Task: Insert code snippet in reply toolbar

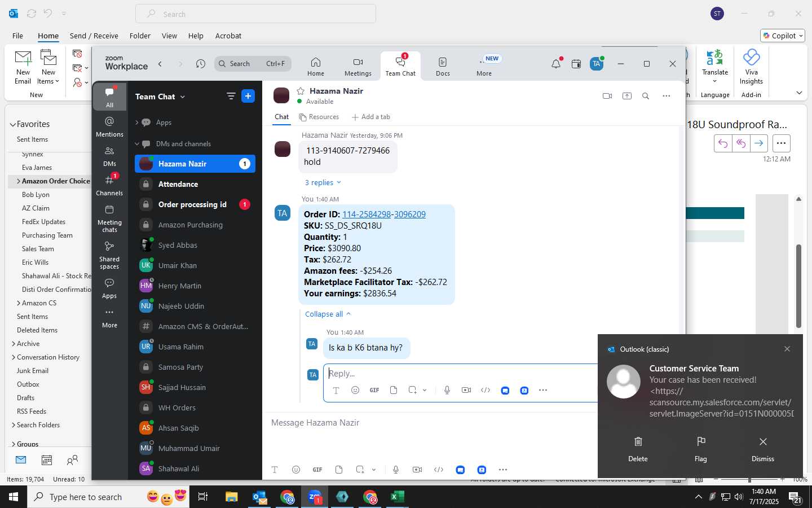Action: pos(486,390)
